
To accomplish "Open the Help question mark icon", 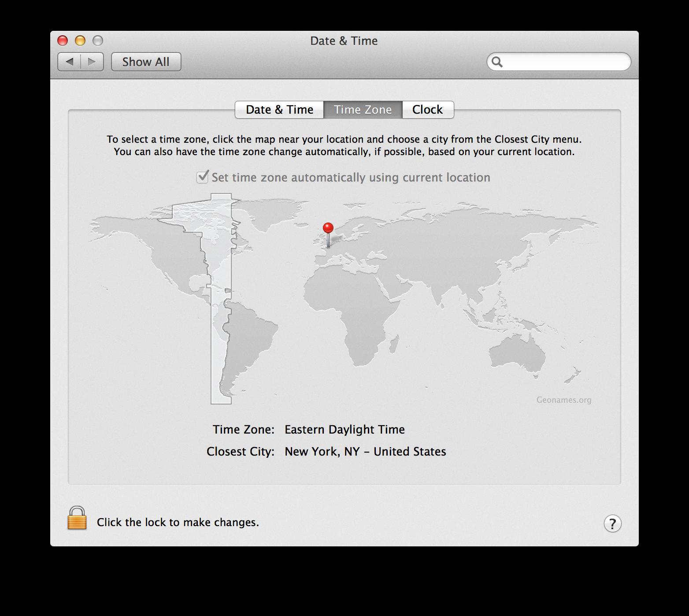I will 612,524.
